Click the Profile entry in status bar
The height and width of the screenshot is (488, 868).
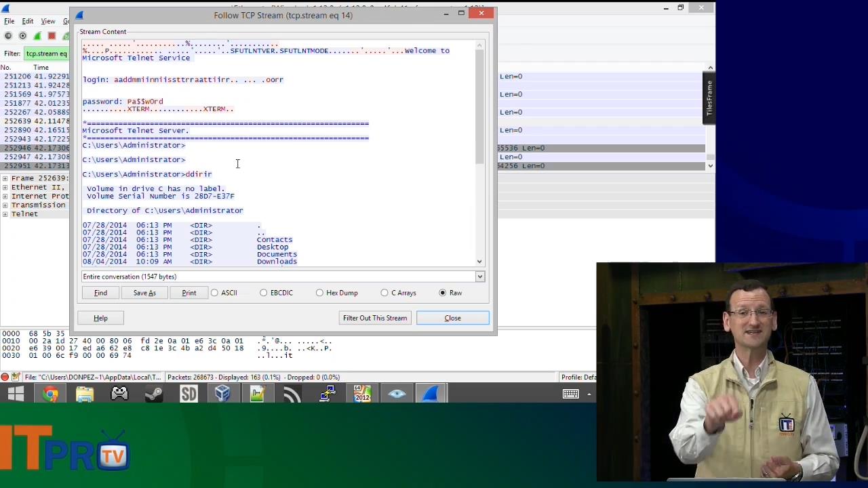578,377
